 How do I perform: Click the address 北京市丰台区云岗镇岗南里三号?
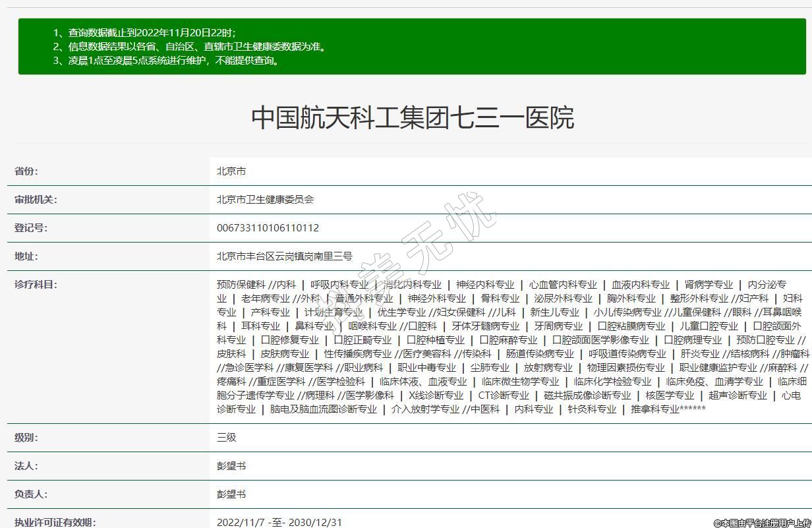(284, 256)
